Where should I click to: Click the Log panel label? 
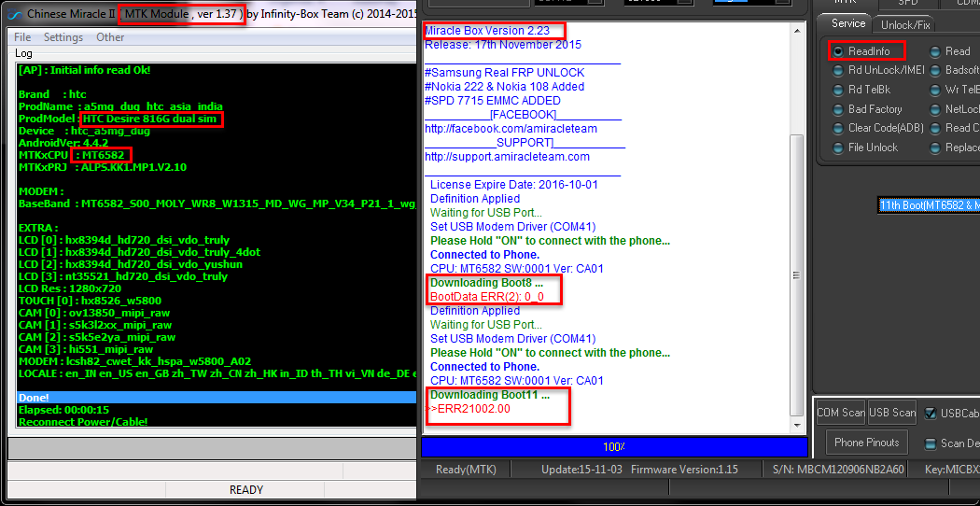pyautogui.click(x=23, y=54)
